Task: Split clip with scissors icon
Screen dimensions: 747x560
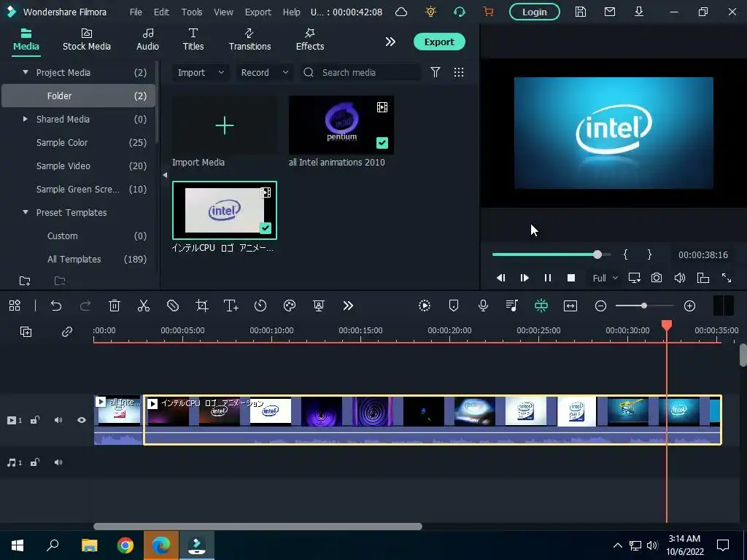Action: tap(144, 306)
